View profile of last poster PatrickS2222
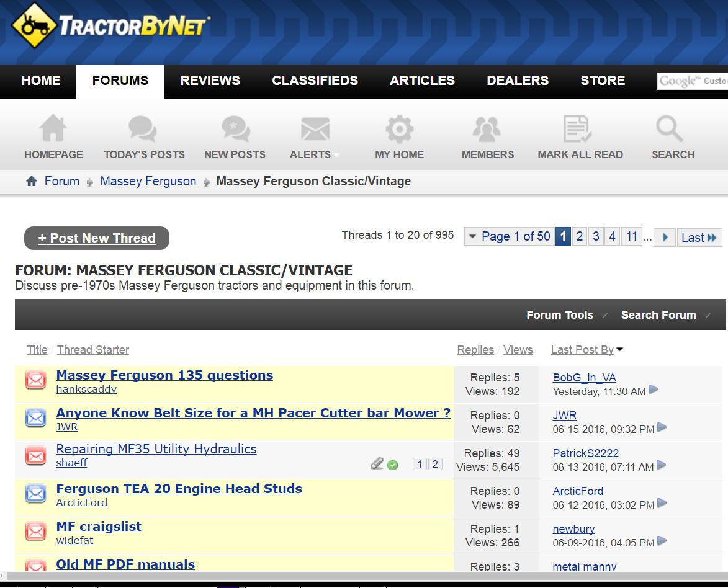The width and height of the screenshot is (728, 588). pyautogui.click(x=585, y=453)
